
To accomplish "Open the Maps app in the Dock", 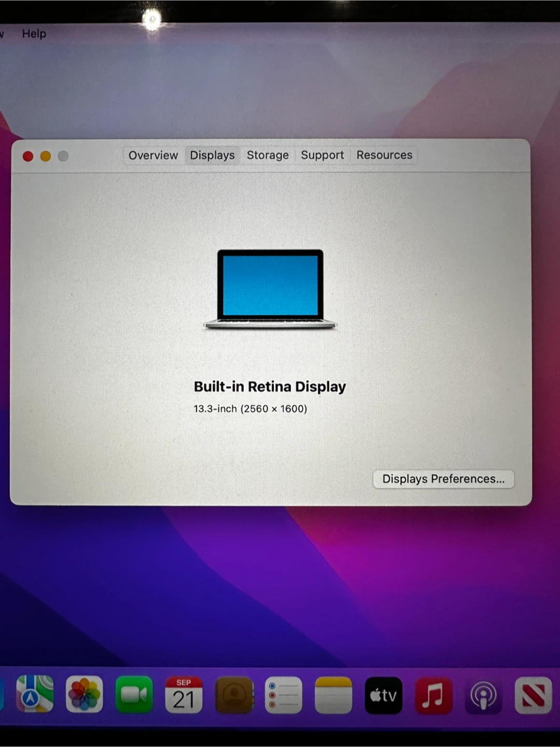I will pyautogui.click(x=35, y=694).
